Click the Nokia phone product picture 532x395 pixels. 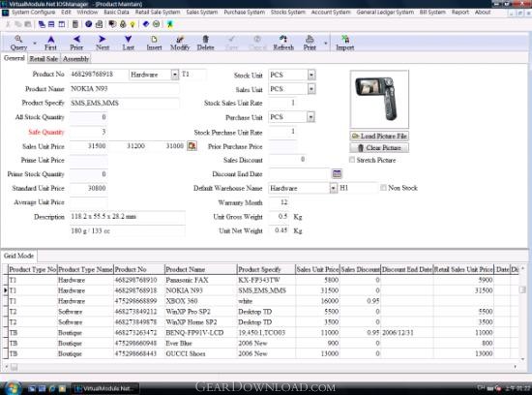(x=379, y=99)
